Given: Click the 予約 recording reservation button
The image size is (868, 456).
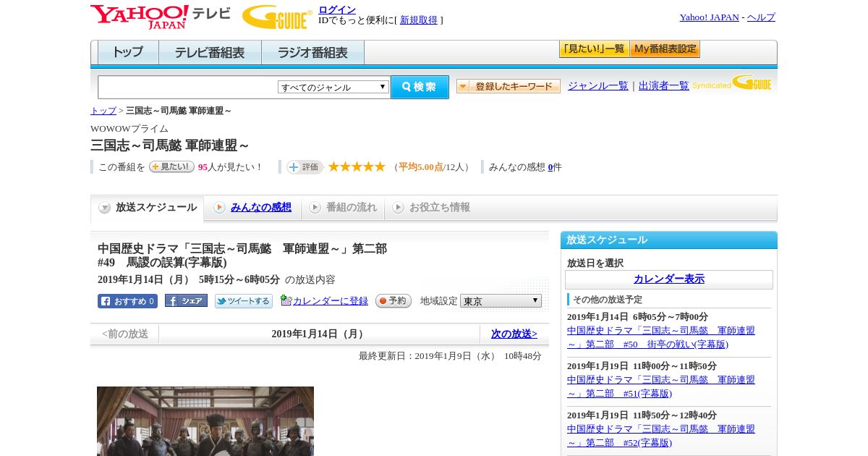Looking at the screenshot, I should click(393, 300).
